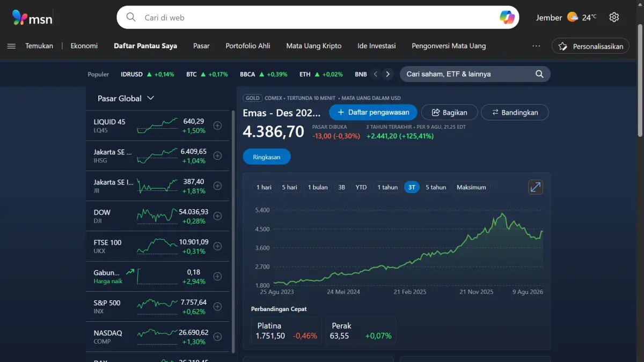Screen dimensions: 644x362
Task: Click the 'Cari di web' search field
Action: pos(318,17)
